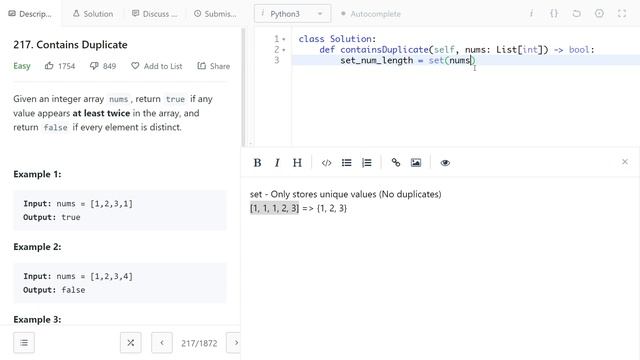Image resolution: width=640 pixels, height=360 pixels.
Task: Click Example 2 input text
Action: click(78, 276)
